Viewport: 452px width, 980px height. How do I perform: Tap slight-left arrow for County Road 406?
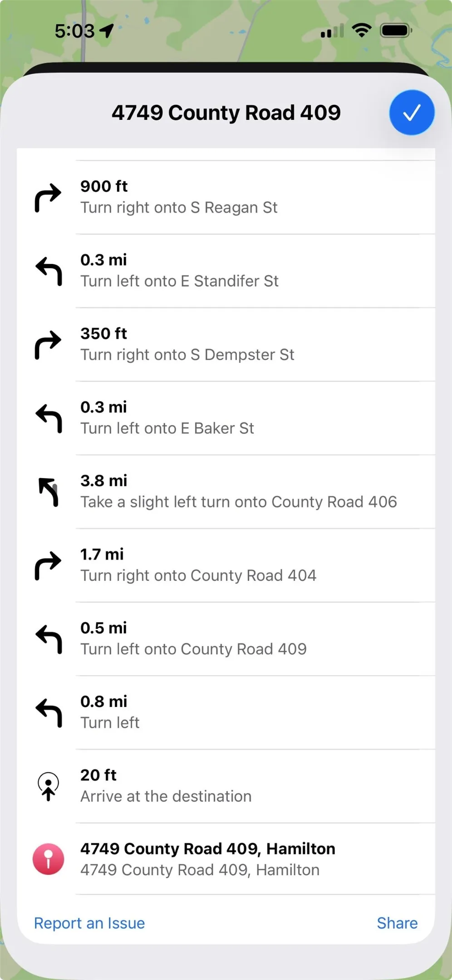(49, 491)
